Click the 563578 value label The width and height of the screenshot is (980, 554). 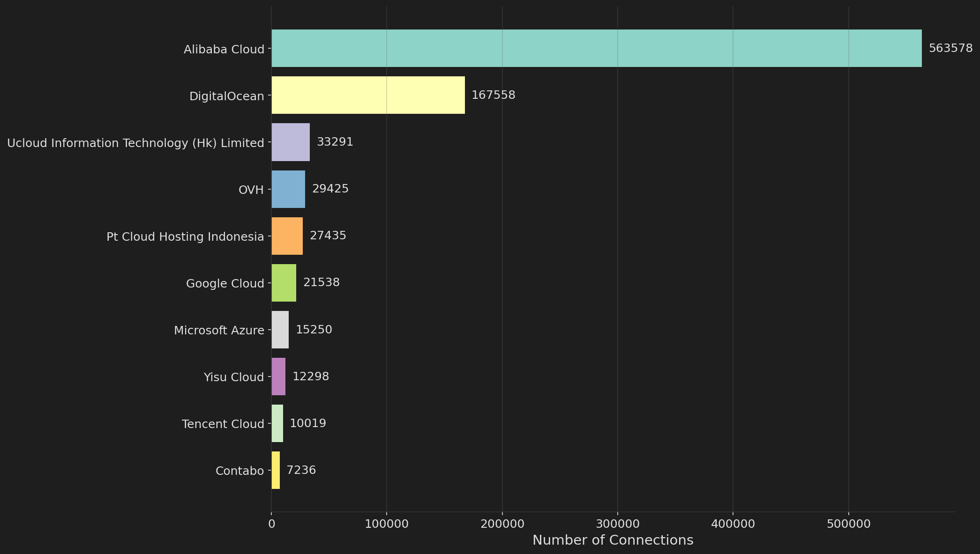pyautogui.click(x=950, y=48)
